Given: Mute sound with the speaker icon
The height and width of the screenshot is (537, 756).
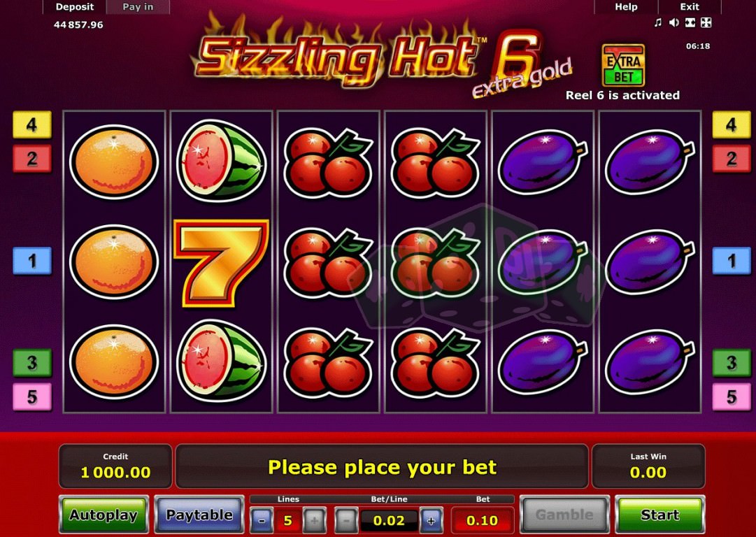Looking at the screenshot, I should pyautogui.click(x=674, y=22).
